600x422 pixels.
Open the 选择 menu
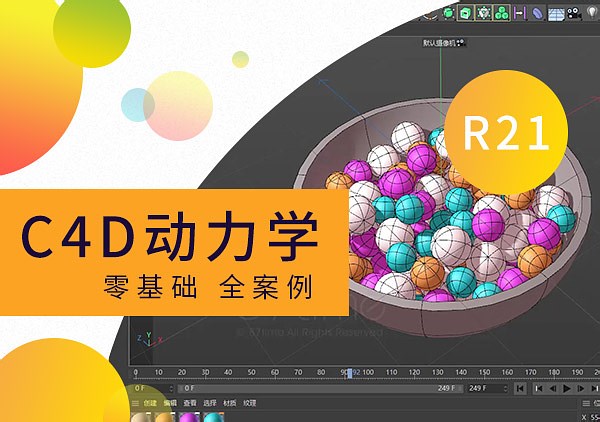210,403
